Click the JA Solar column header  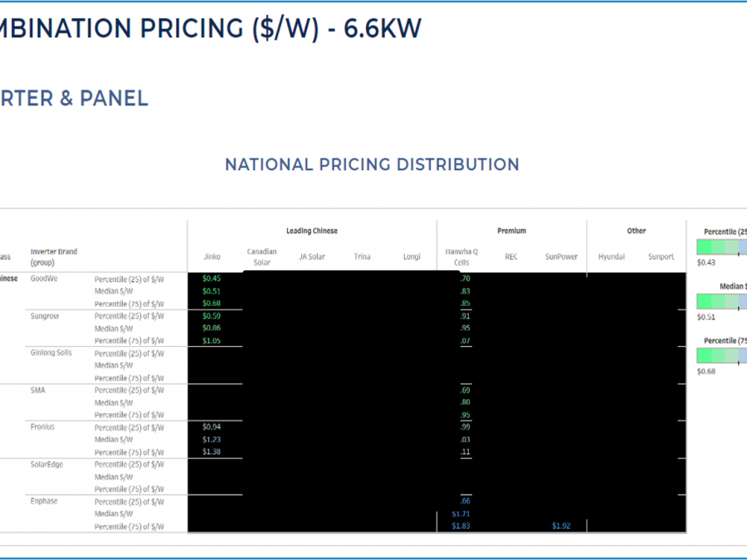(312, 256)
